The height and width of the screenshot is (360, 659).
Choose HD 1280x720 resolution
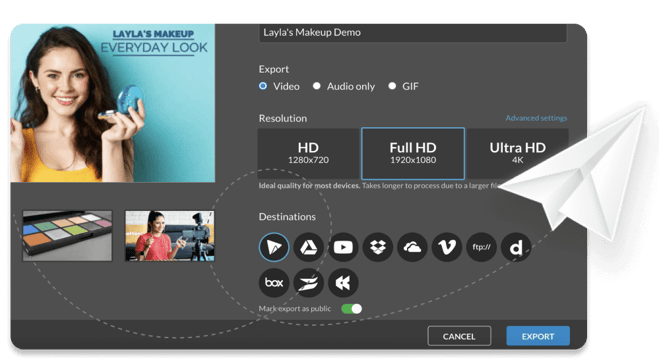[x=308, y=153]
